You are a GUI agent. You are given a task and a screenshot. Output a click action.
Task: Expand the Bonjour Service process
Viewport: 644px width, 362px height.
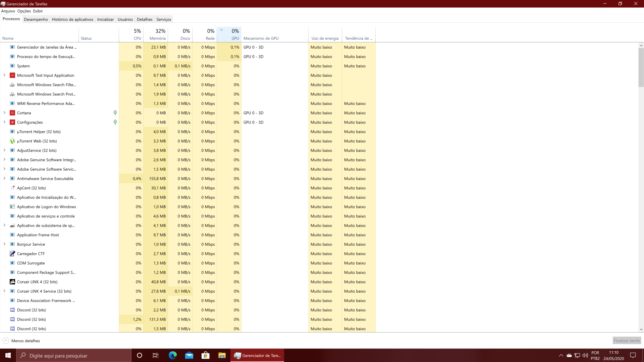click(4, 244)
